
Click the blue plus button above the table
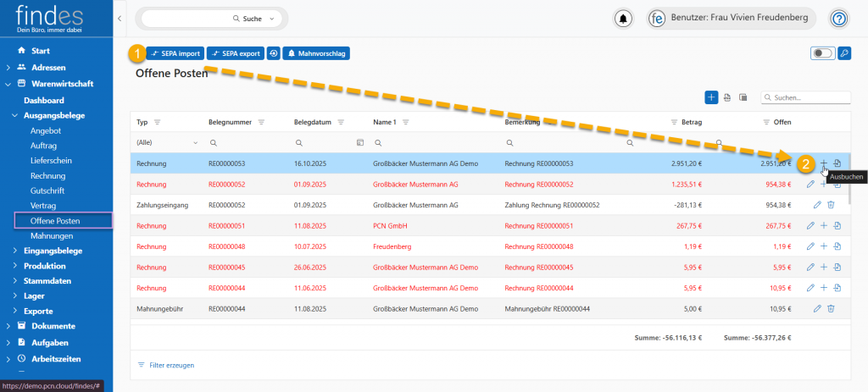point(711,97)
